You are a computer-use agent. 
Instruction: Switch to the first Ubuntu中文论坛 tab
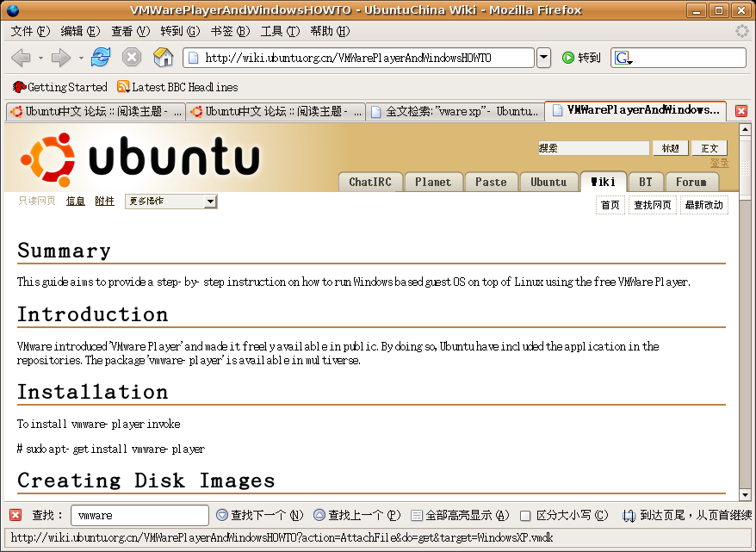[x=96, y=111]
